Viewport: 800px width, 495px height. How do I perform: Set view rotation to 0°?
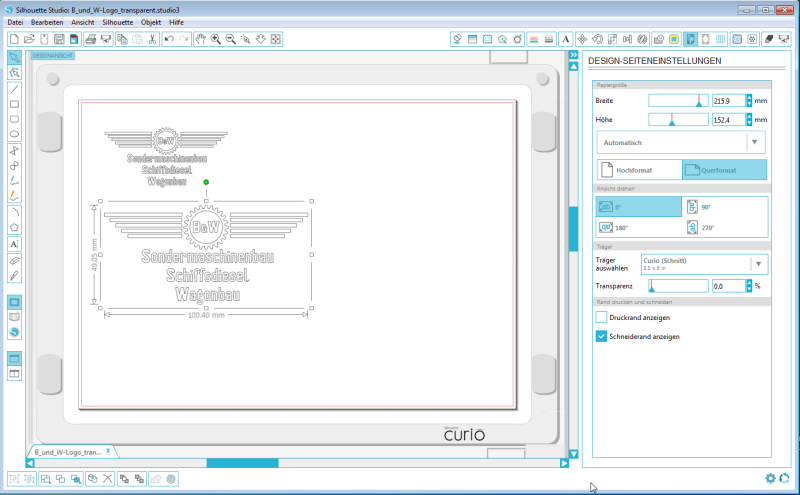click(x=639, y=207)
